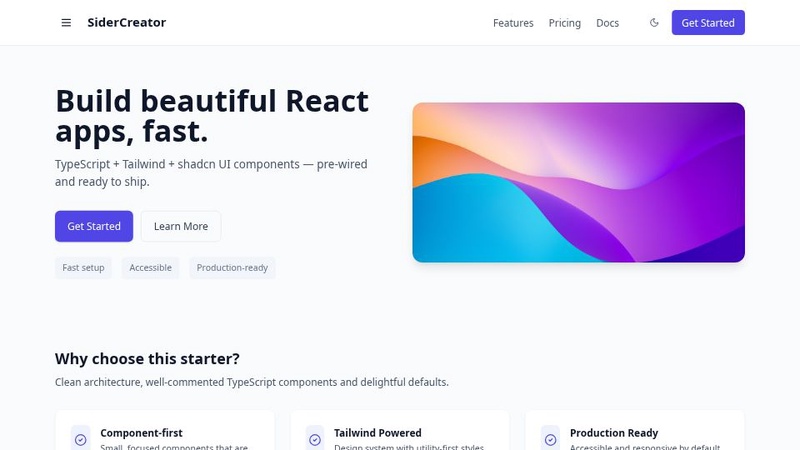Toggle dark mode moon icon

pyautogui.click(x=654, y=22)
